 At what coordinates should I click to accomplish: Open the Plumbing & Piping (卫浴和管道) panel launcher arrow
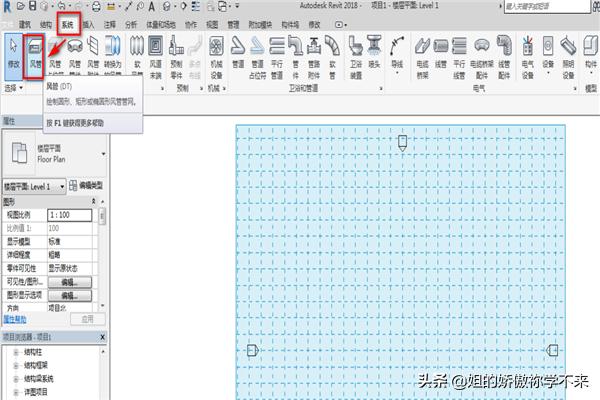pyautogui.click(x=381, y=89)
